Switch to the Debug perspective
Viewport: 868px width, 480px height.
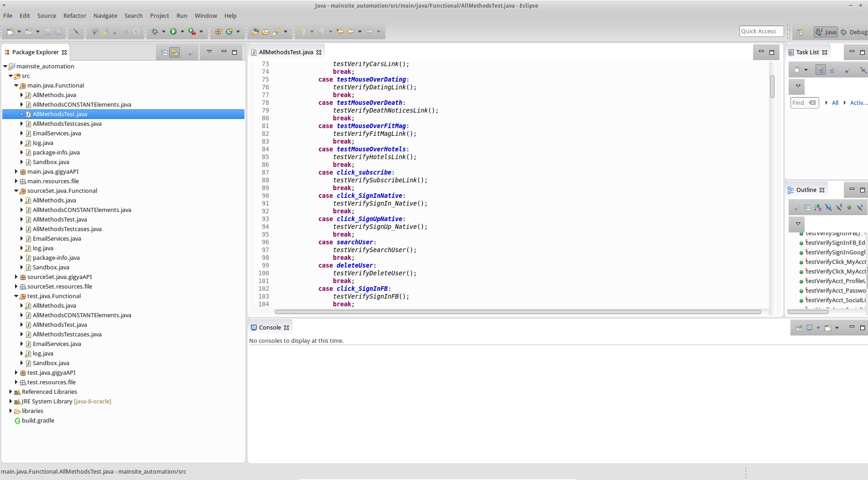tap(853, 32)
